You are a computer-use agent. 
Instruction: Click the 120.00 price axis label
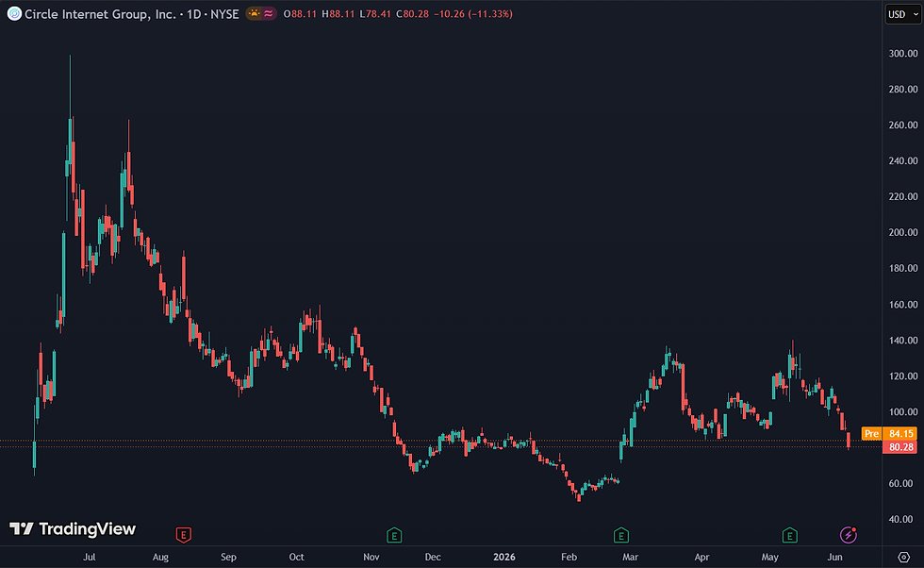tap(903, 376)
